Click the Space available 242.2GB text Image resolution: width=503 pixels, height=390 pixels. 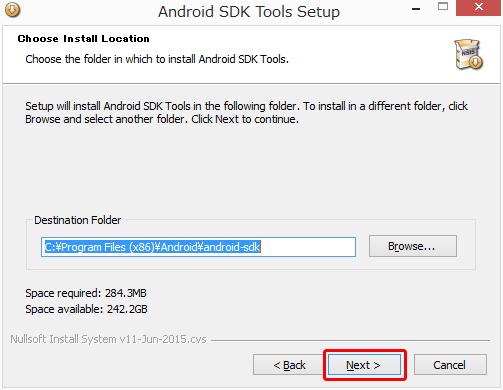[86, 309]
